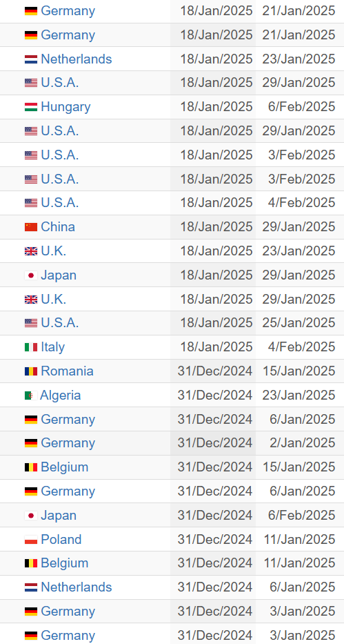344x644 pixels.
Task: Open the U.K. link dated 23/Jan/2025
Action: click(53, 251)
